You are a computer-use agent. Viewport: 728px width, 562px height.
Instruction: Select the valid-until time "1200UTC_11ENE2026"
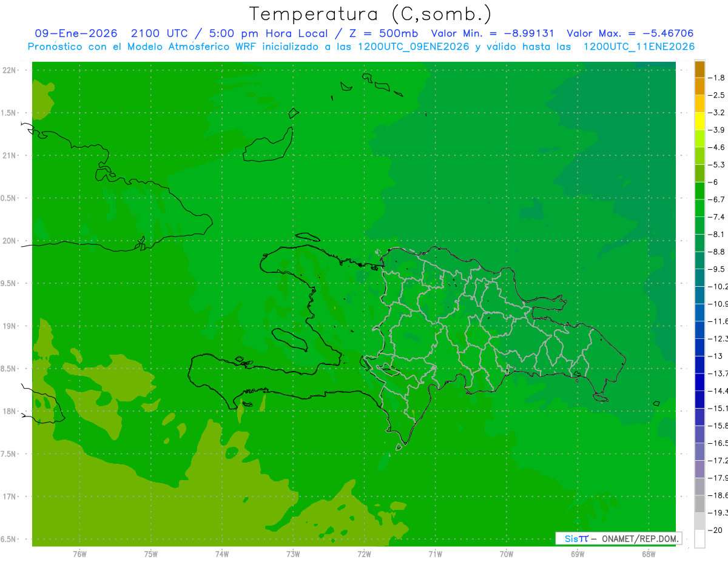[639, 47]
